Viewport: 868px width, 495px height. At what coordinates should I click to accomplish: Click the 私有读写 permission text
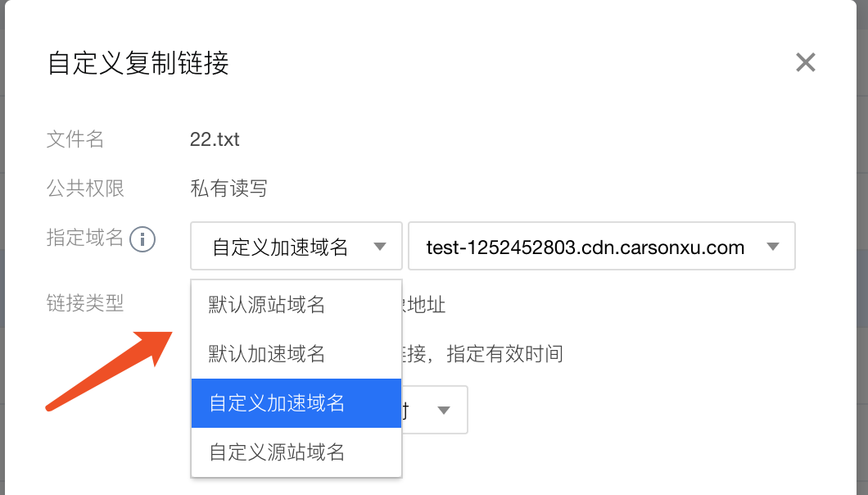tap(227, 188)
